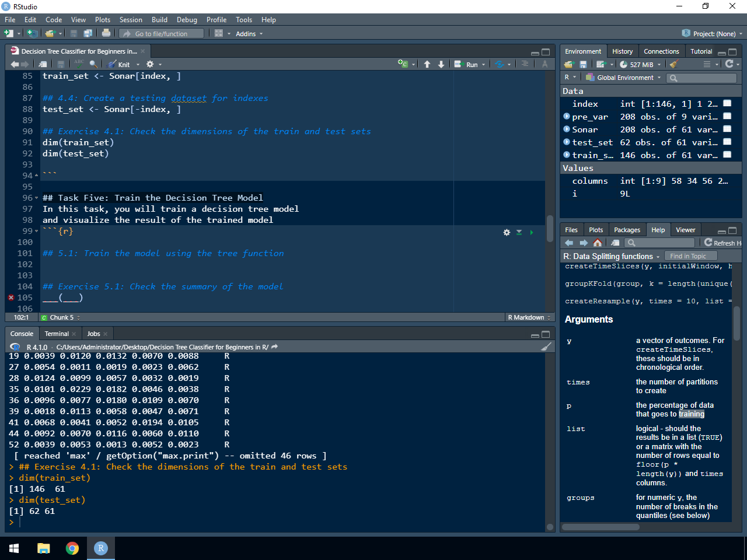The image size is (747, 560).
Task: Go to the next chunk with down arrow
Action: (441, 64)
